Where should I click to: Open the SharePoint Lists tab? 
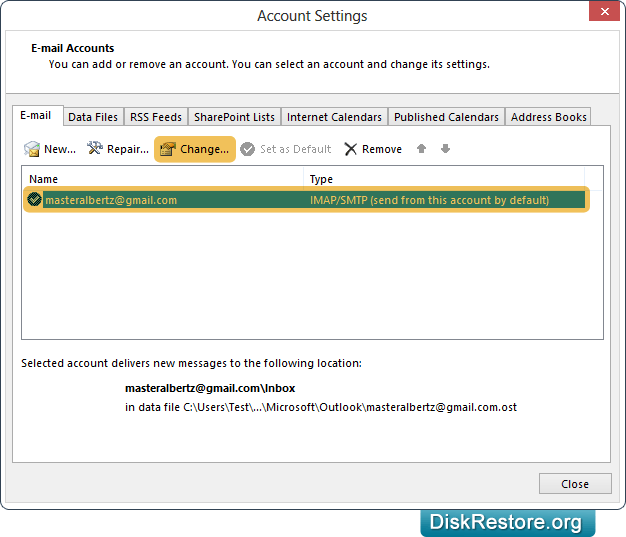pyautogui.click(x=234, y=117)
